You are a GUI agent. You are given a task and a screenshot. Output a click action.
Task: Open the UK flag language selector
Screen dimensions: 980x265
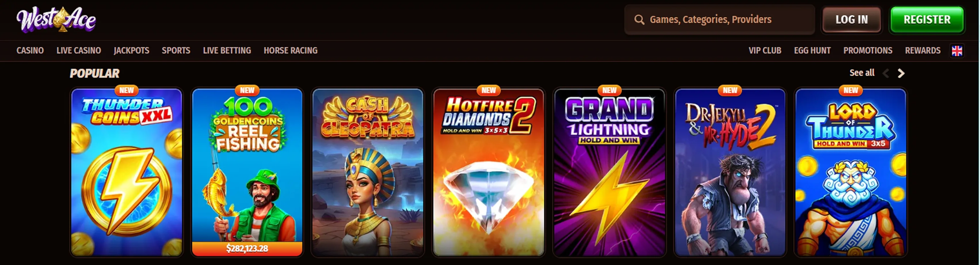(957, 51)
